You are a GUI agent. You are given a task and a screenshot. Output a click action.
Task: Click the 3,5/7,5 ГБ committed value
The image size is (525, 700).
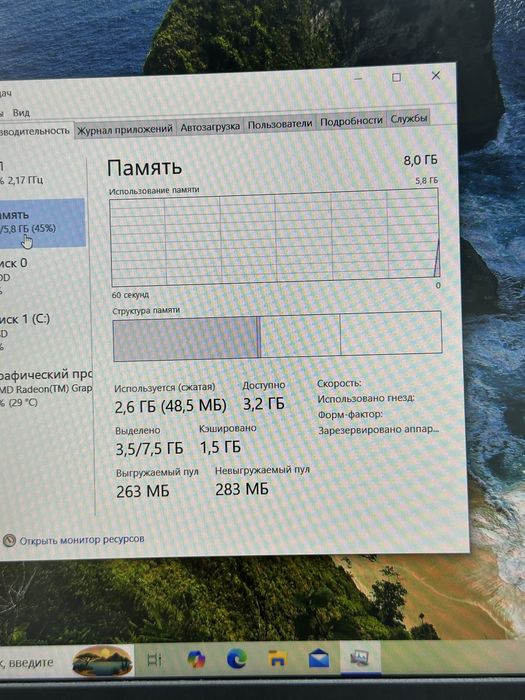click(x=150, y=448)
